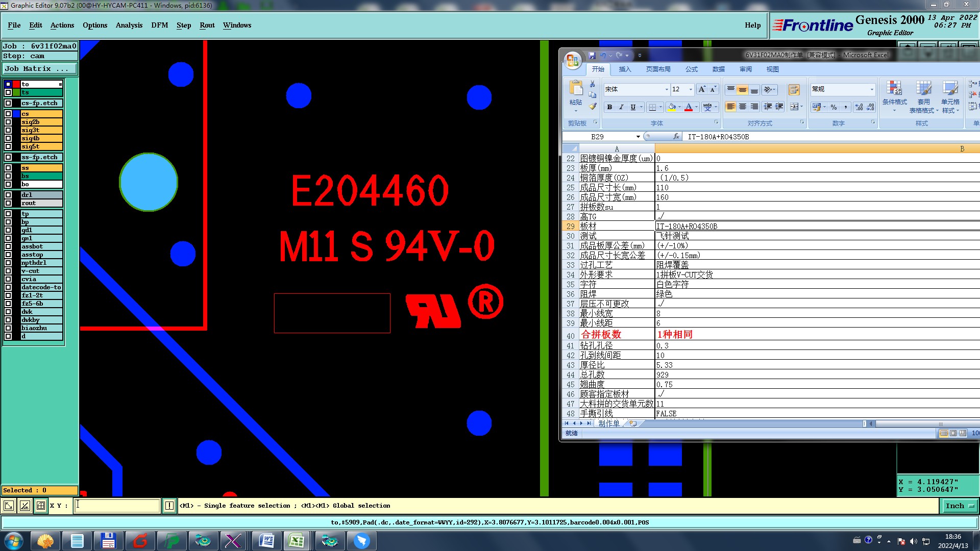Select the 制作单 sheet tab
The height and width of the screenshot is (551, 980).
coord(609,423)
